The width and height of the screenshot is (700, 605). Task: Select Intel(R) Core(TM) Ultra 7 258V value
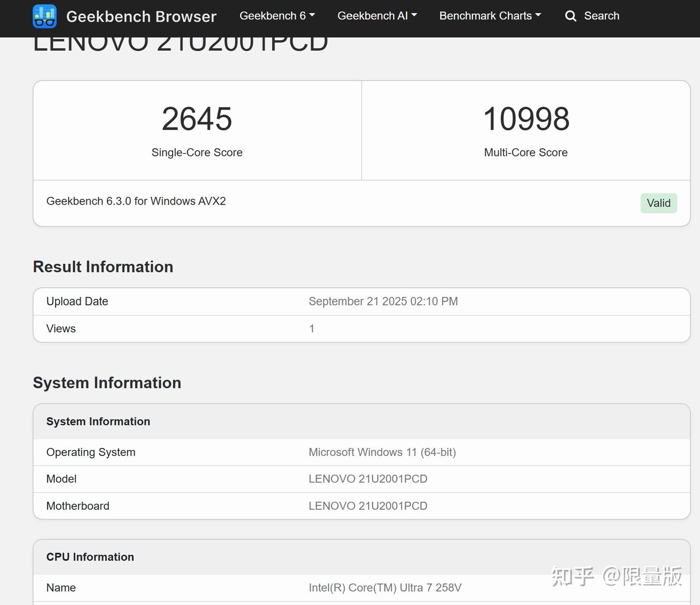[x=385, y=588]
